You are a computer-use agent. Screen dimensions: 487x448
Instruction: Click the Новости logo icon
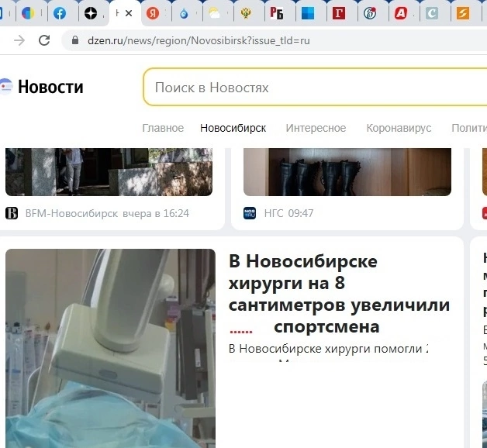(x=6, y=86)
